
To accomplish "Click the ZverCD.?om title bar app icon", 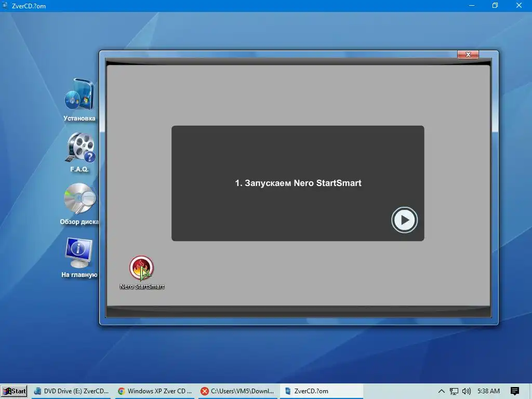I will point(5,5).
